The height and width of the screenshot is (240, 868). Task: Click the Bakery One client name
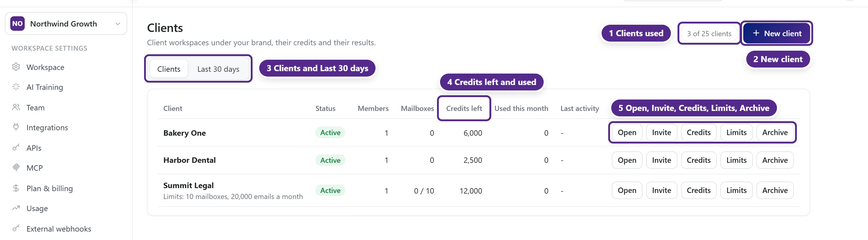pos(184,133)
